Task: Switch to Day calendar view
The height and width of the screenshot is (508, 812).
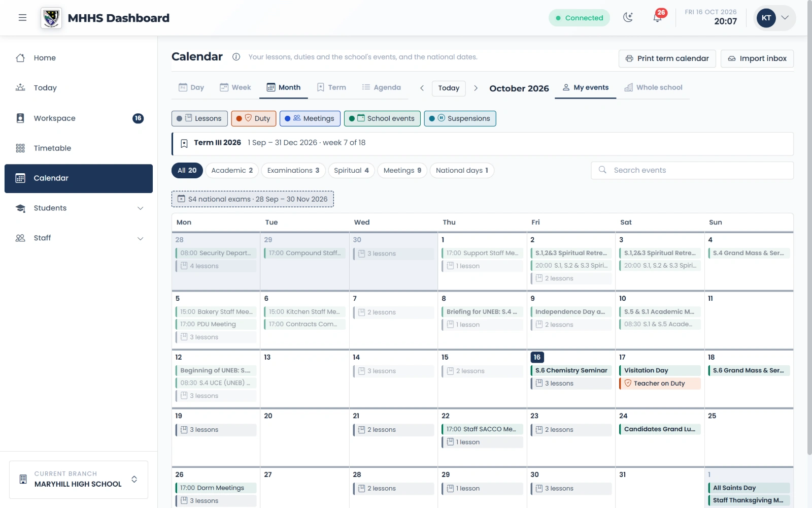Action: point(191,87)
